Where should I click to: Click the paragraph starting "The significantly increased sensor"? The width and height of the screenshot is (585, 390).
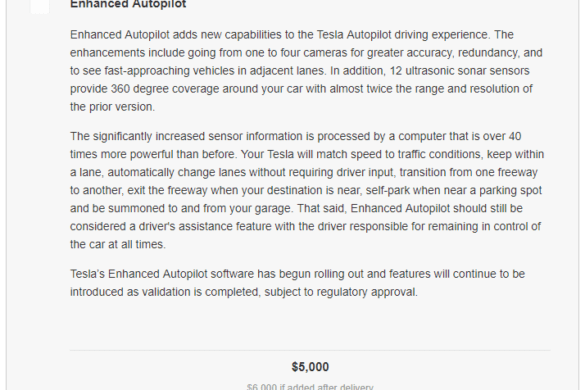[x=307, y=190]
